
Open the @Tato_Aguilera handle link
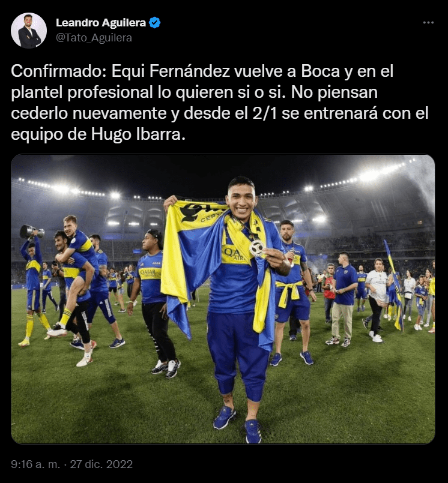(x=94, y=38)
